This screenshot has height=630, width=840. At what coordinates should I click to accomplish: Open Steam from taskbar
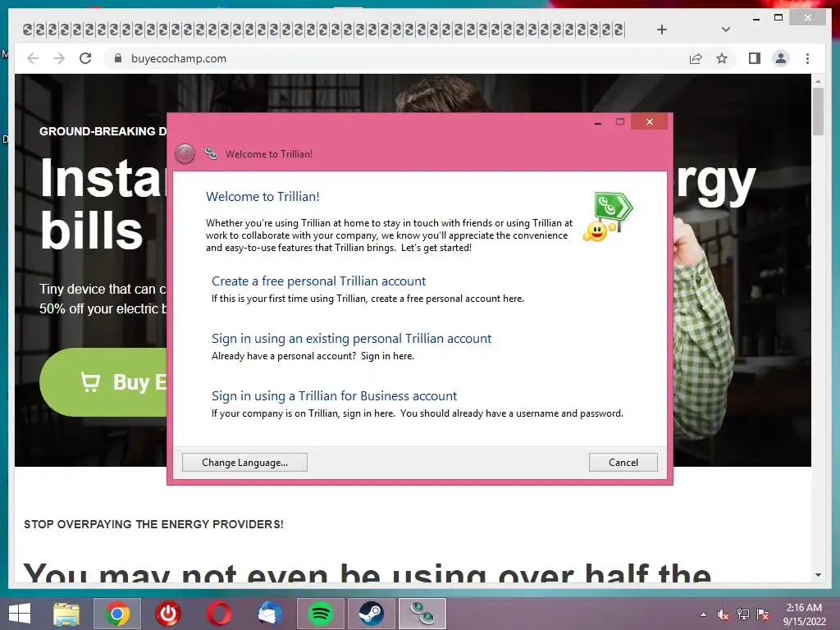coord(371,614)
